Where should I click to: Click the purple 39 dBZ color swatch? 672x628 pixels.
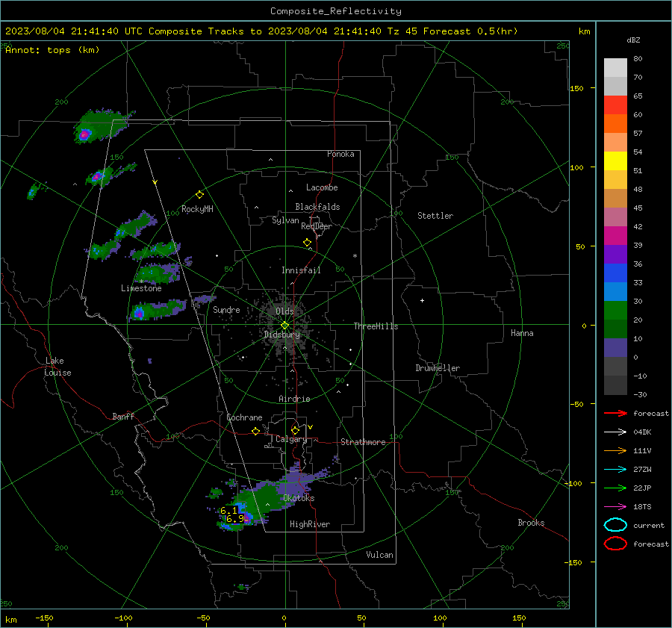click(x=615, y=254)
